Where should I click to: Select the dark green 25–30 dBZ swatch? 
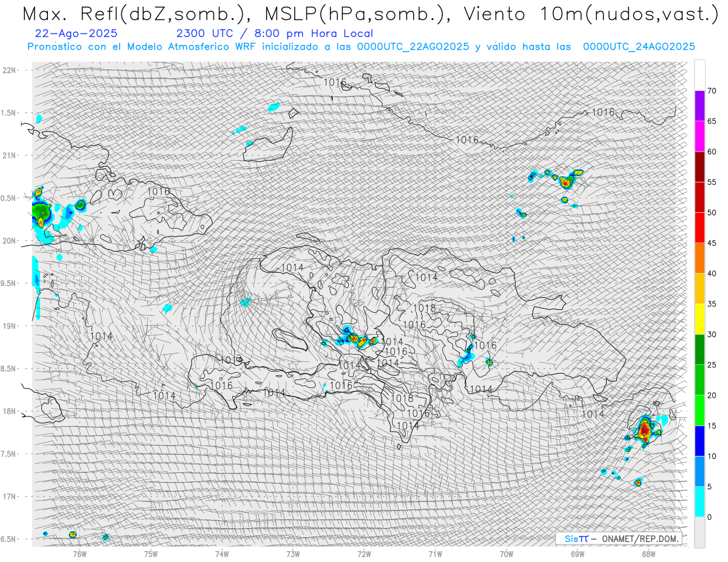coord(699,350)
